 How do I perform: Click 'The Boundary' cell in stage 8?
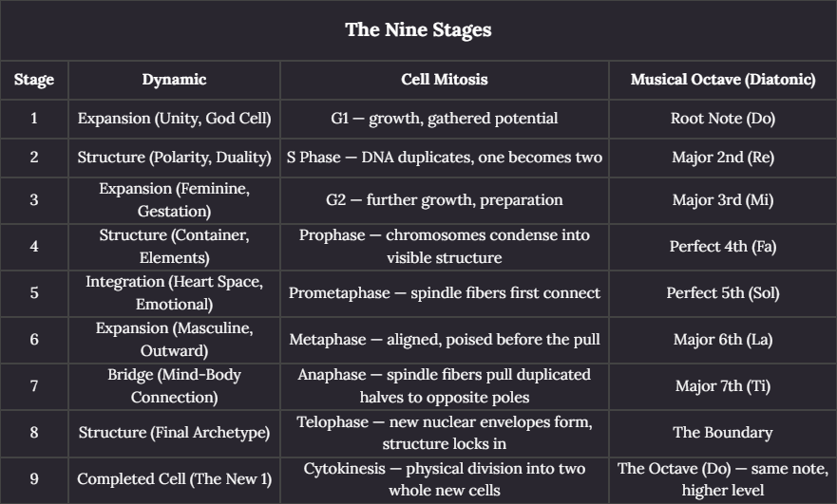(723, 432)
